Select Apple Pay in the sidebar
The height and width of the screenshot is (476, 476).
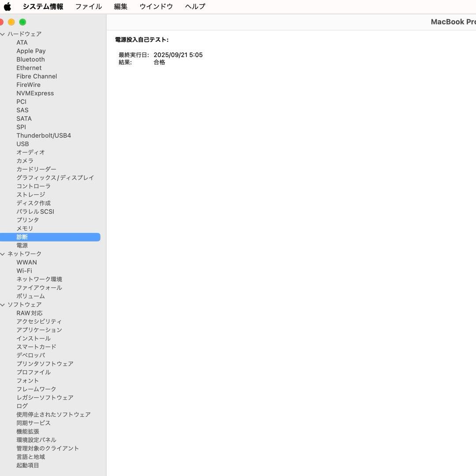31,51
